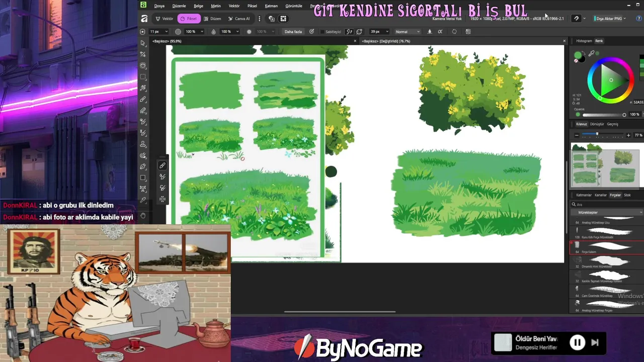Image resolution: width=644 pixels, height=362 pixels.
Task: Choose the brush option in the tool flyout
Action: click(x=163, y=165)
